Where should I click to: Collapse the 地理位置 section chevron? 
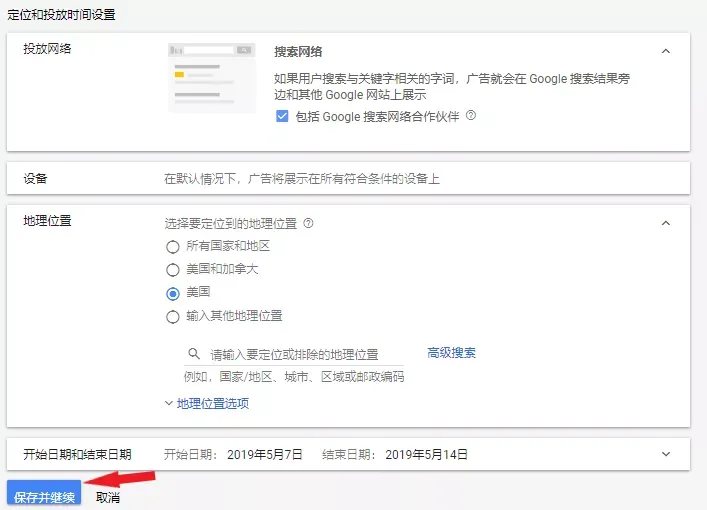(x=666, y=223)
